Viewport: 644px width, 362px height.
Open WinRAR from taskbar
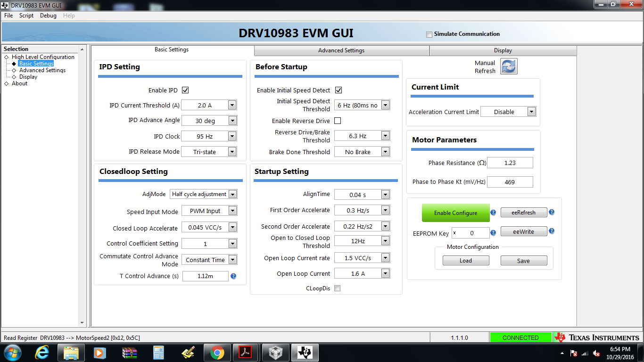pos(129,353)
